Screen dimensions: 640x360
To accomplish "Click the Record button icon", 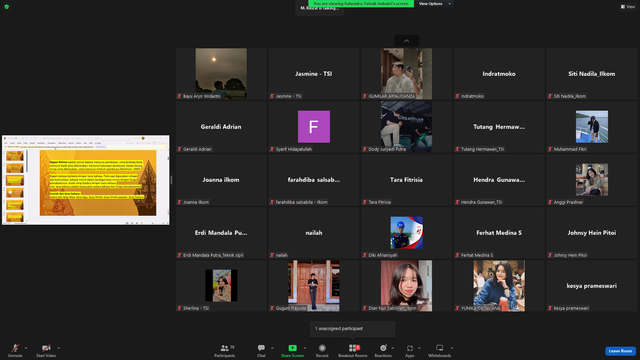I will (322, 348).
